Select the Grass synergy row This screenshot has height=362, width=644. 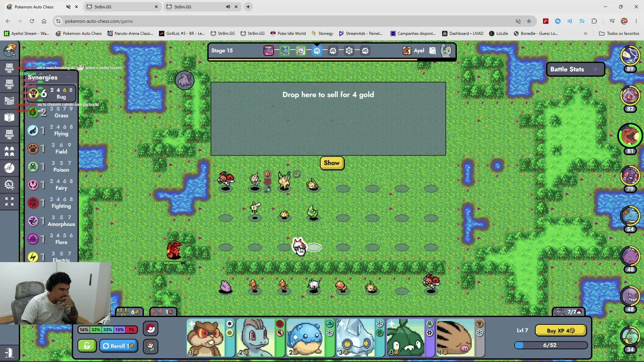tap(50, 113)
